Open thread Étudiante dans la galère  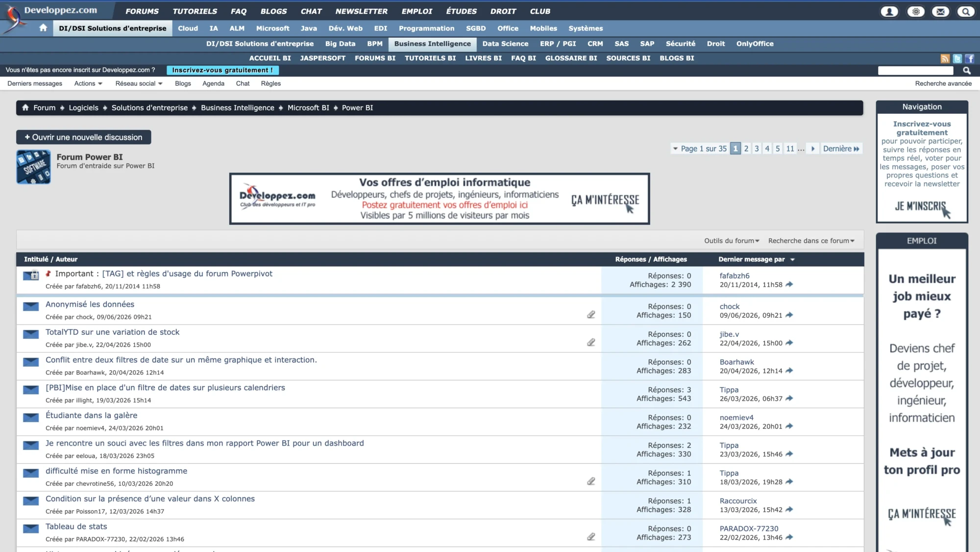pyautogui.click(x=91, y=415)
